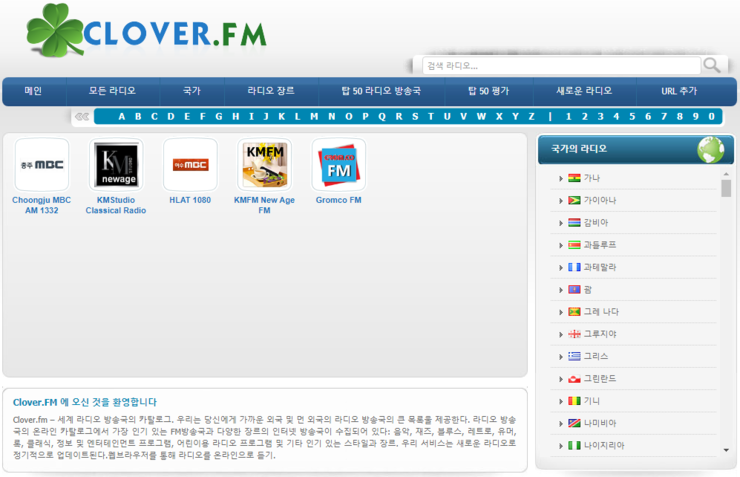This screenshot has height=477, width=740.
Task: Click the double-arrow back icon in alphabet bar
Action: click(82, 117)
